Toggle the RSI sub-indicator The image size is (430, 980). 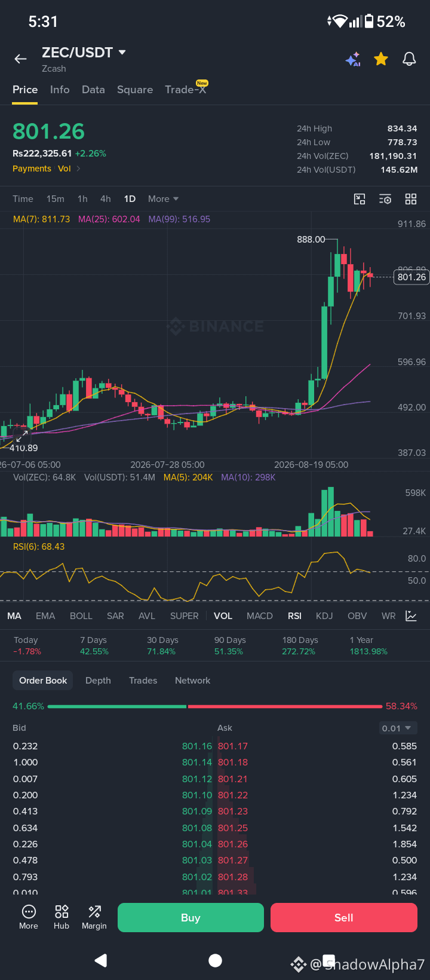click(294, 616)
